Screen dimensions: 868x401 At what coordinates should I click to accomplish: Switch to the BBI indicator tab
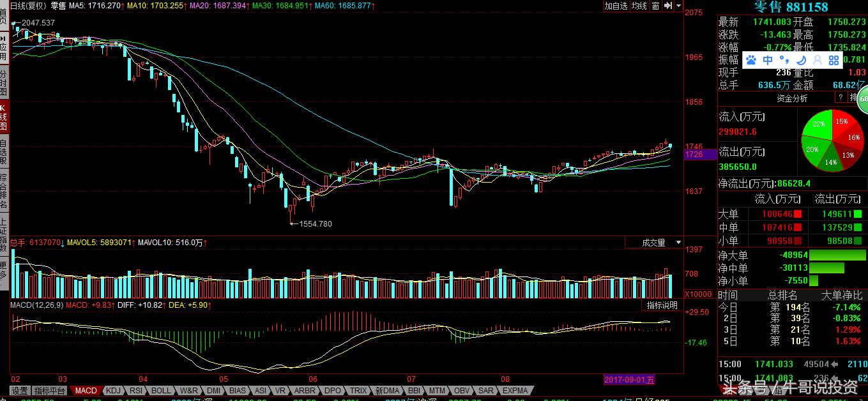pos(414,390)
